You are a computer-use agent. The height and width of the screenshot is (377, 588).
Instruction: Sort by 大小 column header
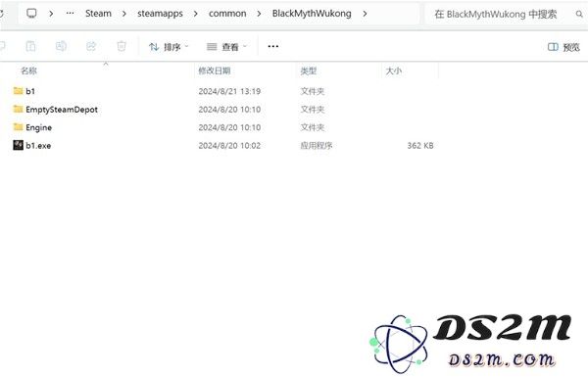(x=394, y=71)
